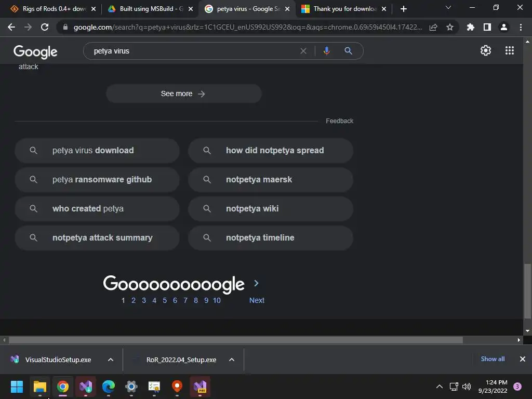Open Microsoft Edge from taskbar

click(108, 387)
